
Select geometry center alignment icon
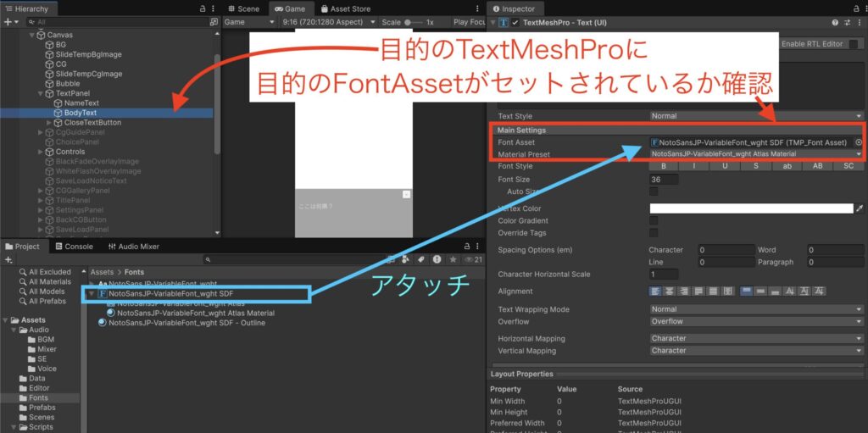pos(728,291)
